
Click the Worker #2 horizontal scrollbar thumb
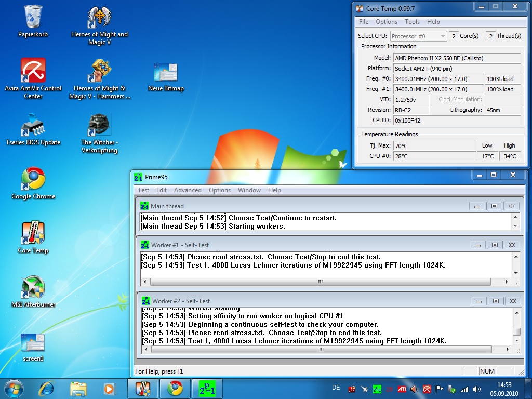tap(321, 349)
